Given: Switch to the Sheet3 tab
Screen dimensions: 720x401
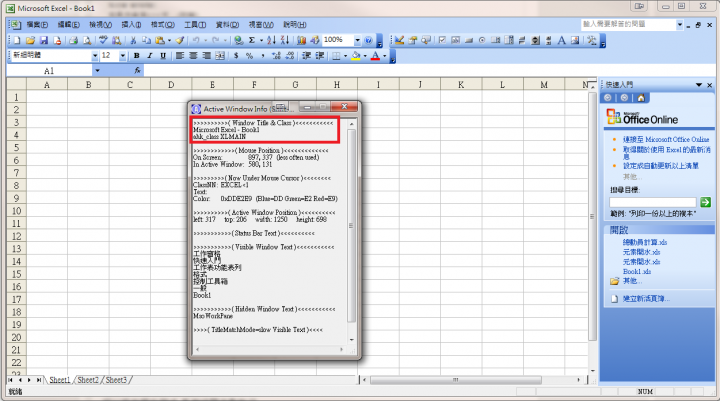Looking at the screenshot, I should click(x=116, y=380).
